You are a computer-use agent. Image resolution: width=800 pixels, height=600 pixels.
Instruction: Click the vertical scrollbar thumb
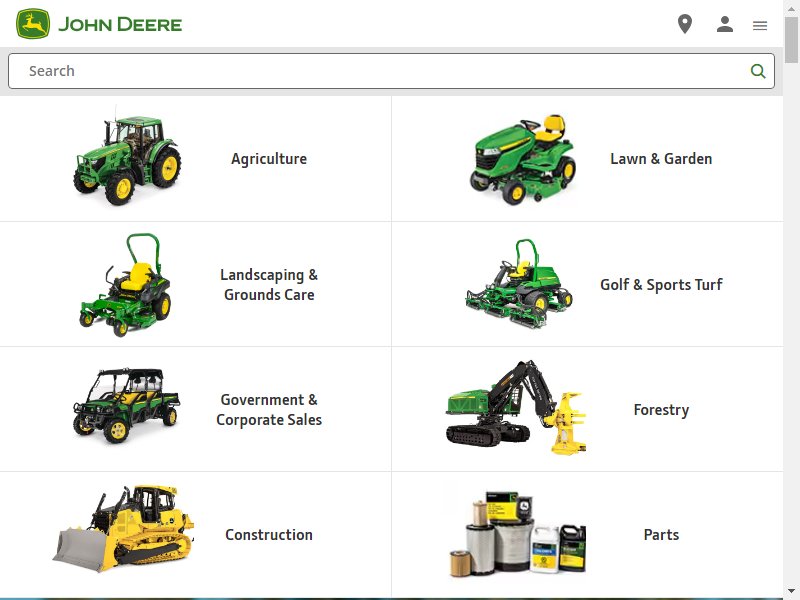point(791,39)
